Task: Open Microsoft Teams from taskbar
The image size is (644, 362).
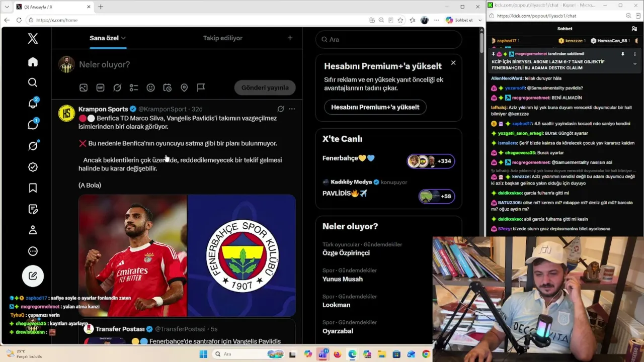Action: tap(323, 354)
